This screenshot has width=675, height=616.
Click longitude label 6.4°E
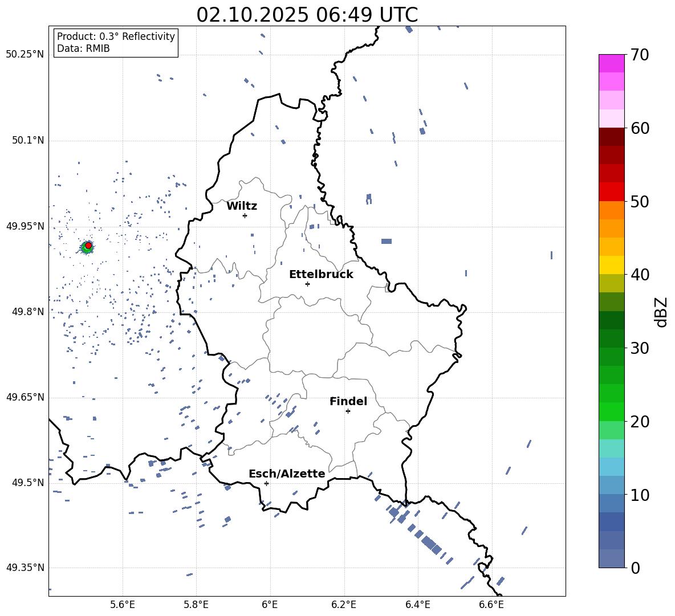click(x=418, y=605)
